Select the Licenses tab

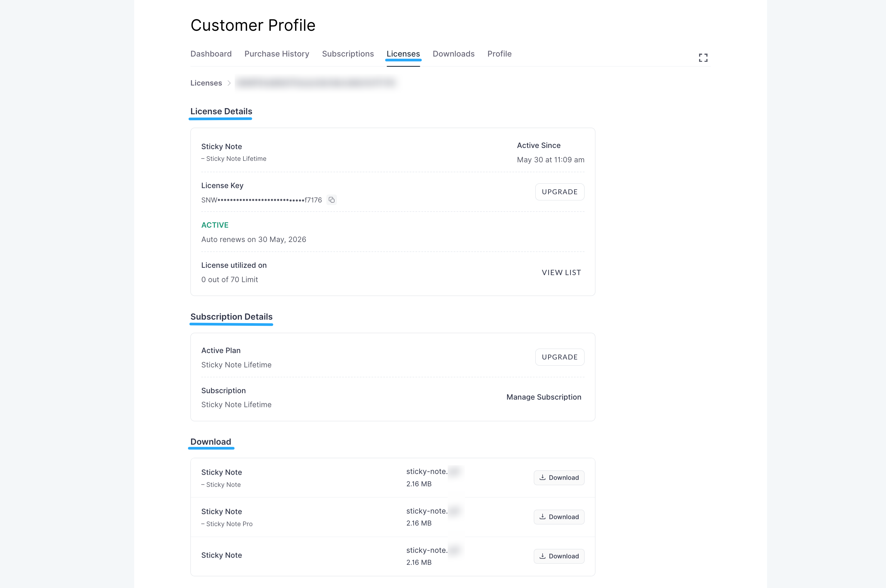tap(403, 54)
